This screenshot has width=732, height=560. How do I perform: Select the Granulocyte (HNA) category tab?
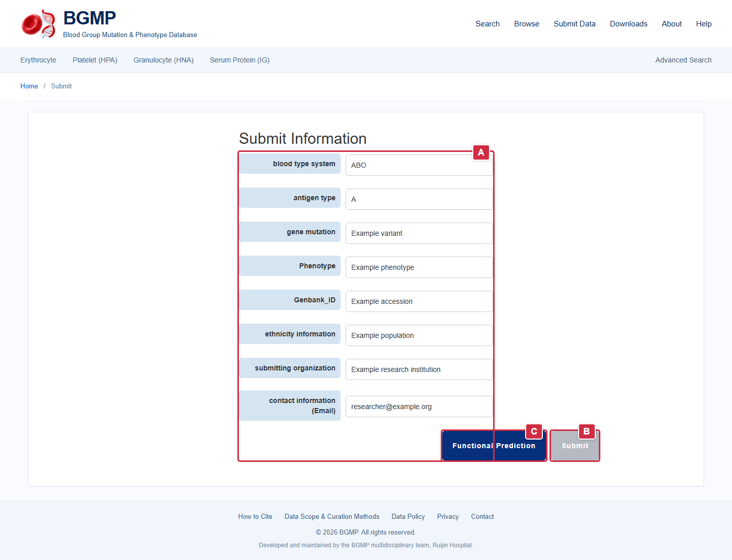(164, 60)
